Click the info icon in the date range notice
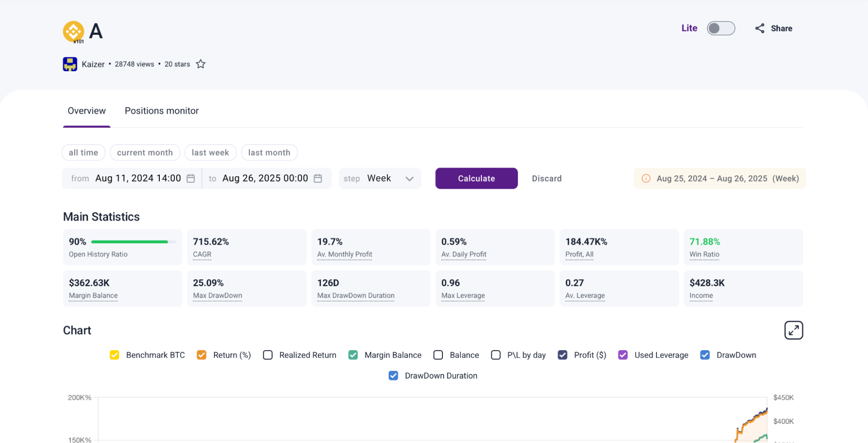The height and width of the screenshot is (443, 868). [x=646, y=179]
